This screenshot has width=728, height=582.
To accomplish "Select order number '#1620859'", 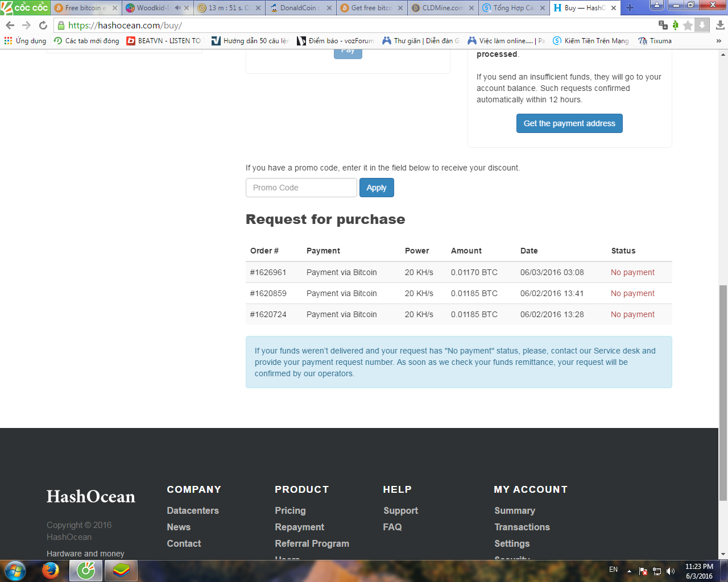I will pos(268,293).
